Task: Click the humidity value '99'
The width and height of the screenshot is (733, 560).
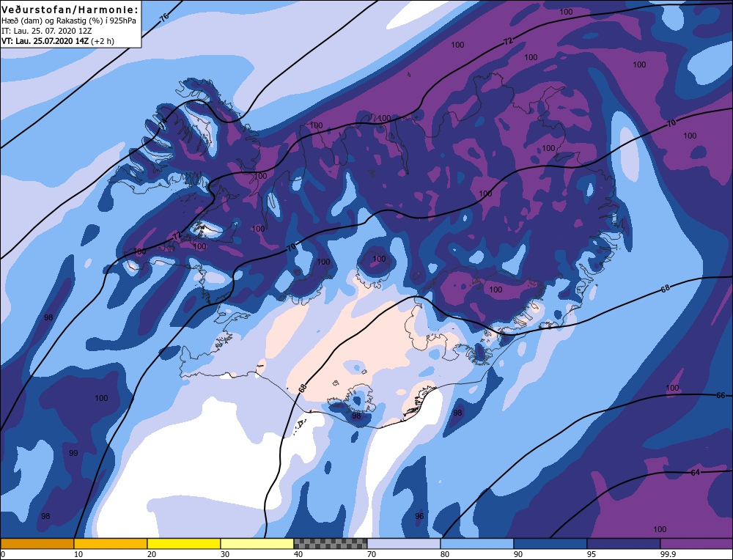Action: point(73,453)
